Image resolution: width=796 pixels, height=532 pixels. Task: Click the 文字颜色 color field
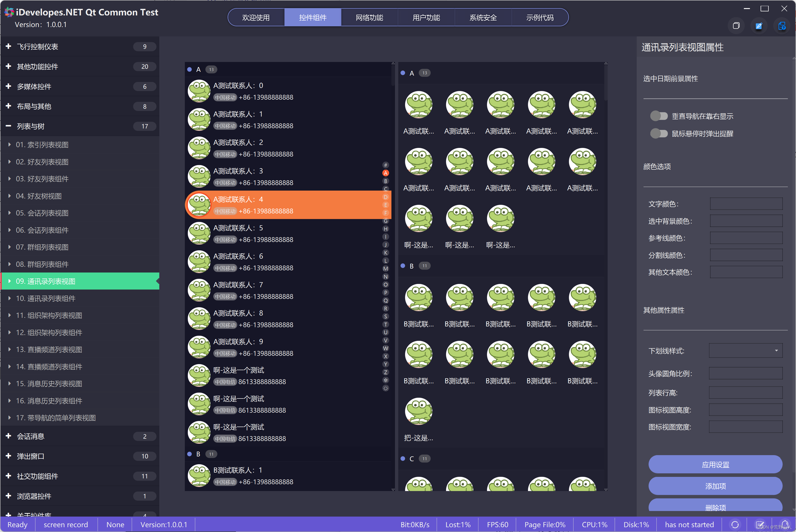click(x=746, y=204)
